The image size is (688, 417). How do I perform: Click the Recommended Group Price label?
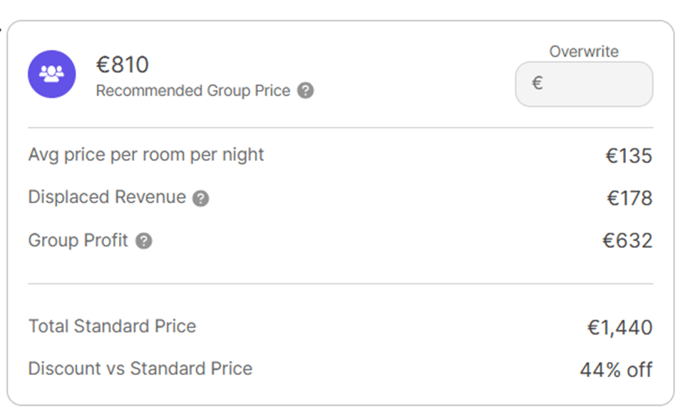193,91
